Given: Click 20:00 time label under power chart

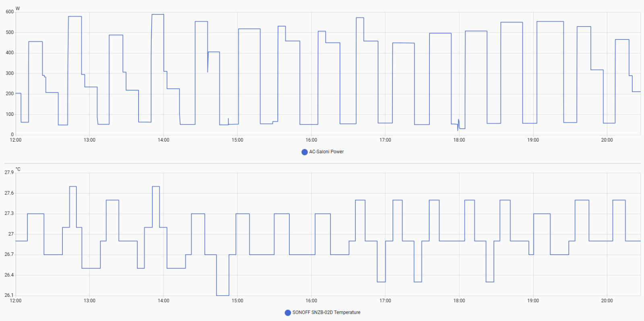Looking at the screenshot, I should (607, 140).
